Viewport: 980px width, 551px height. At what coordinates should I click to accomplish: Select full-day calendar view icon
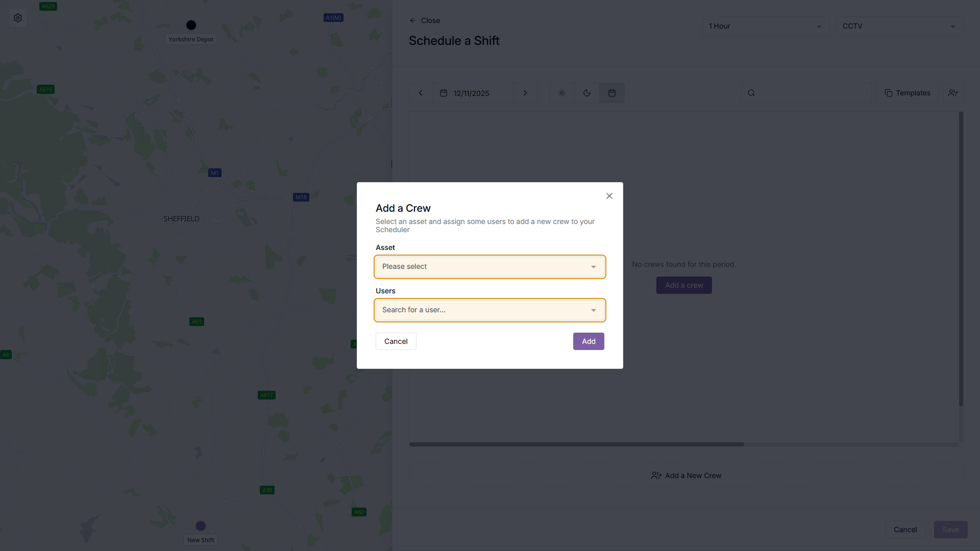[x=612, y=93]
